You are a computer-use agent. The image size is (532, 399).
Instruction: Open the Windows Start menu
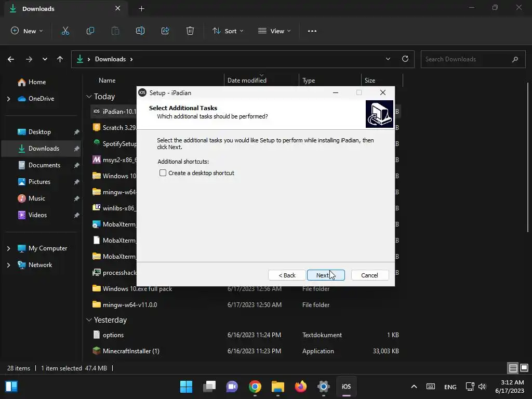186,387
